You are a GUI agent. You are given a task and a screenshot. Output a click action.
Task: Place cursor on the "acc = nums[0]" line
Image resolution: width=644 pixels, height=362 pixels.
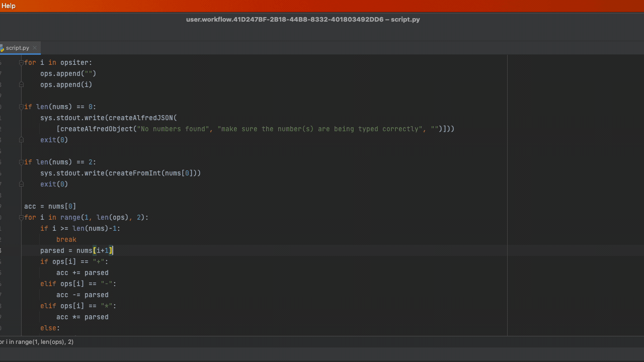tap(50, 206)
